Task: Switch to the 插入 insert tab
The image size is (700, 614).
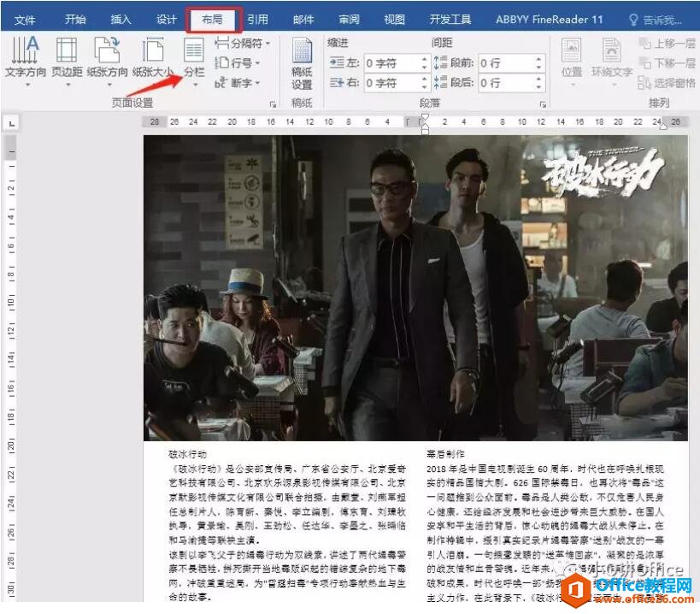Action: [x=121, y=20]
